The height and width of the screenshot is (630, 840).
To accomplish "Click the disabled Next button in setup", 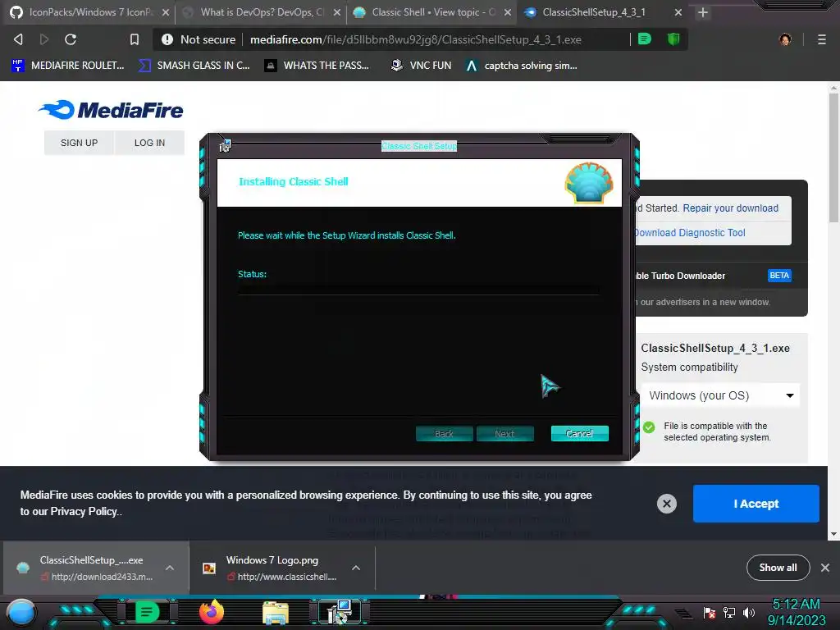I will [x=504, y=433].
